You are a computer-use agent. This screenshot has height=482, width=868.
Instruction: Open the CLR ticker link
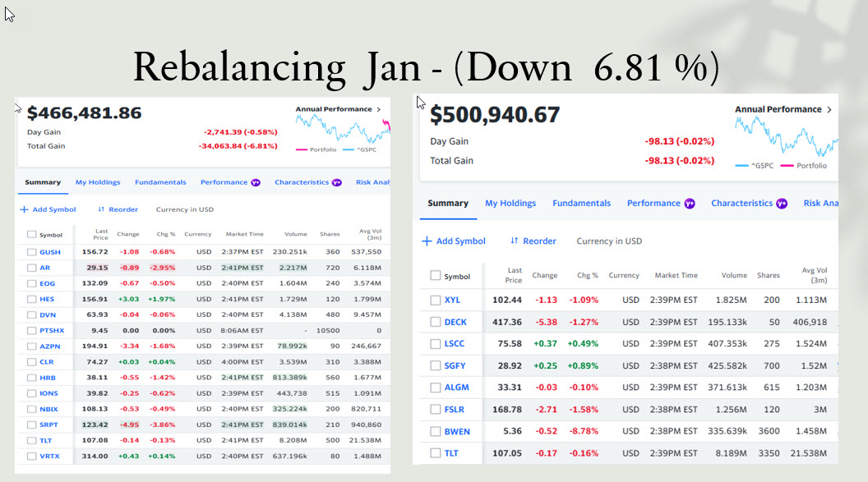(47, 362)
